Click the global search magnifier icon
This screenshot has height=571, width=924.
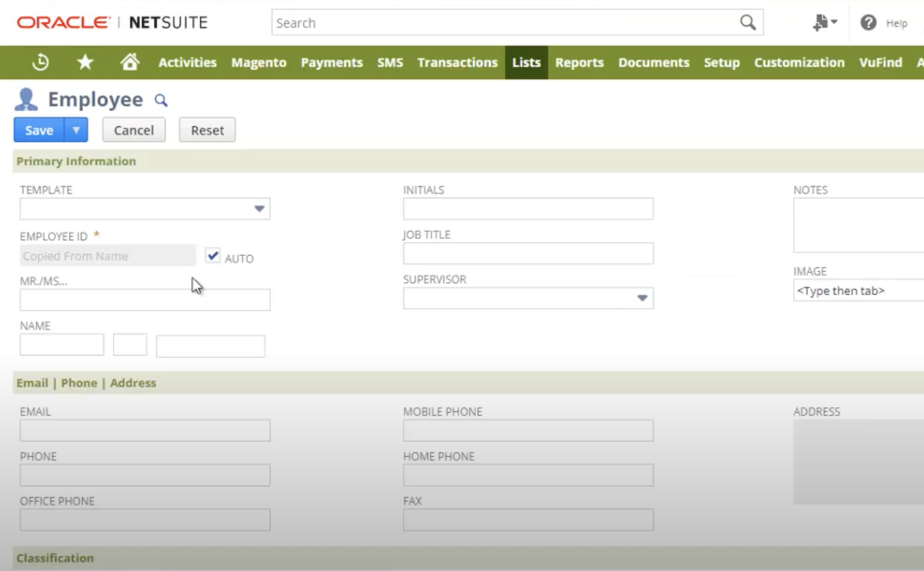tap(748, 22)
